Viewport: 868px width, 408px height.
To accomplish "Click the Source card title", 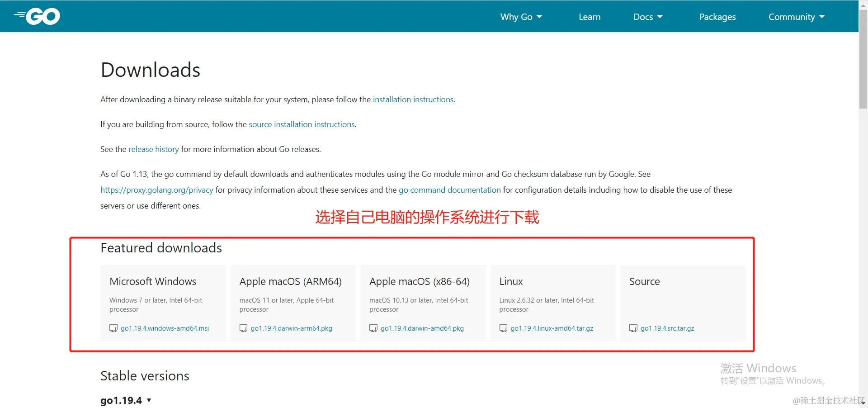I will (x=645, y=281).
